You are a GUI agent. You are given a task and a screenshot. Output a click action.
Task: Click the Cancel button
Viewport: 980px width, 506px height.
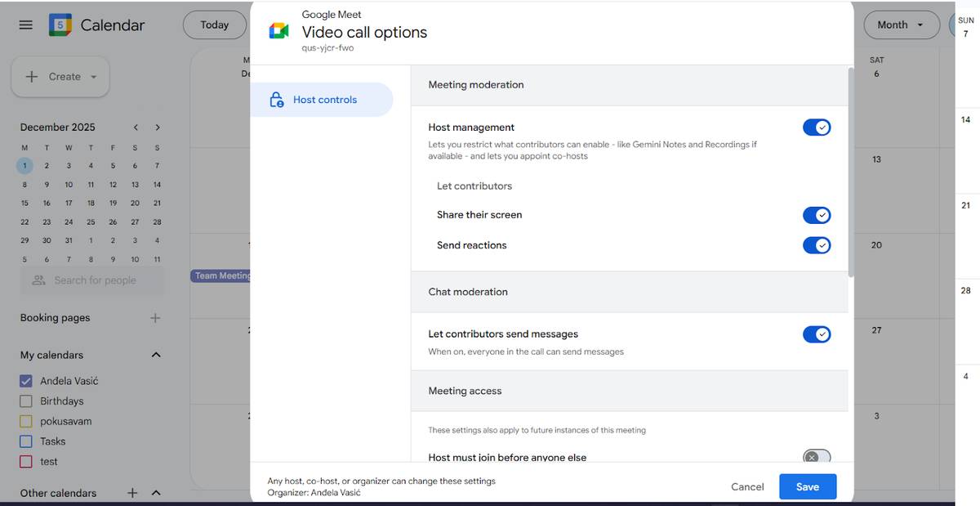point(747,486)
